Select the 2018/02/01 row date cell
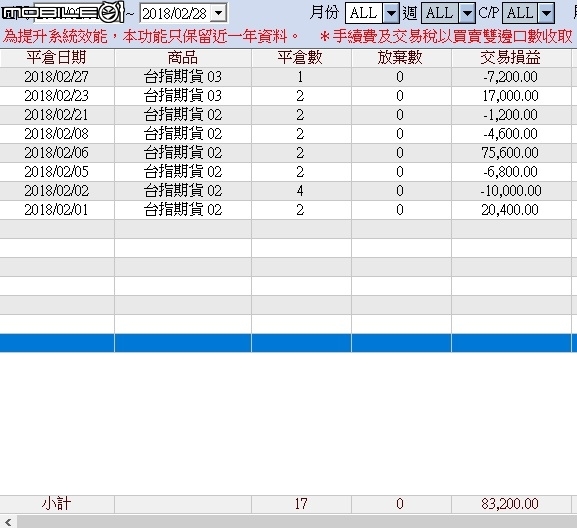This screenshot has height=528, width=577. [57, 210]
